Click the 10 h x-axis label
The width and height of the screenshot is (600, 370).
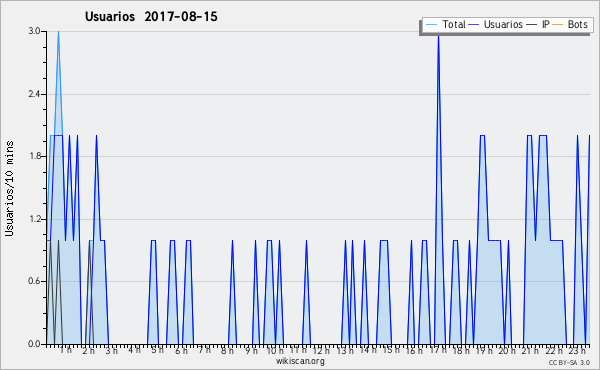(275, 350)
